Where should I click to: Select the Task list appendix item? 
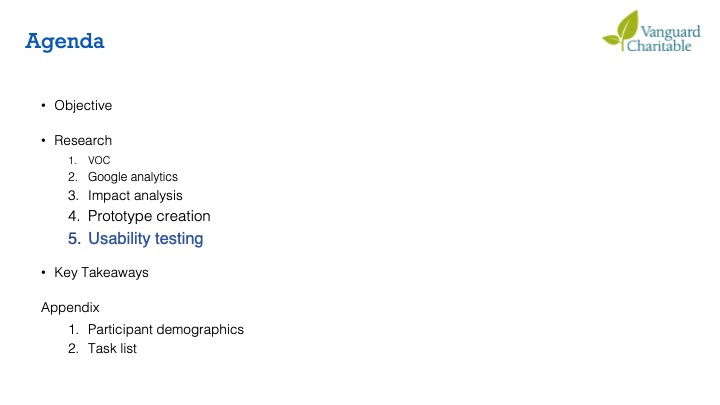coord(112,349)
